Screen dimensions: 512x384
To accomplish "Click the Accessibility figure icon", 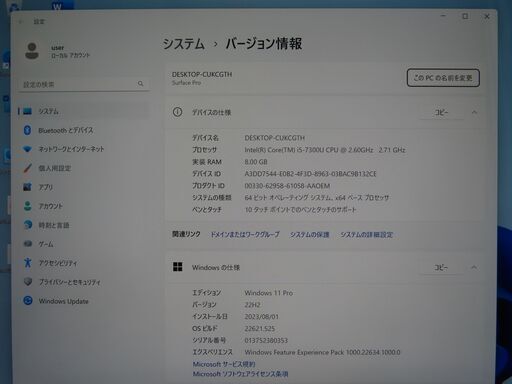I will coord(28,263).
